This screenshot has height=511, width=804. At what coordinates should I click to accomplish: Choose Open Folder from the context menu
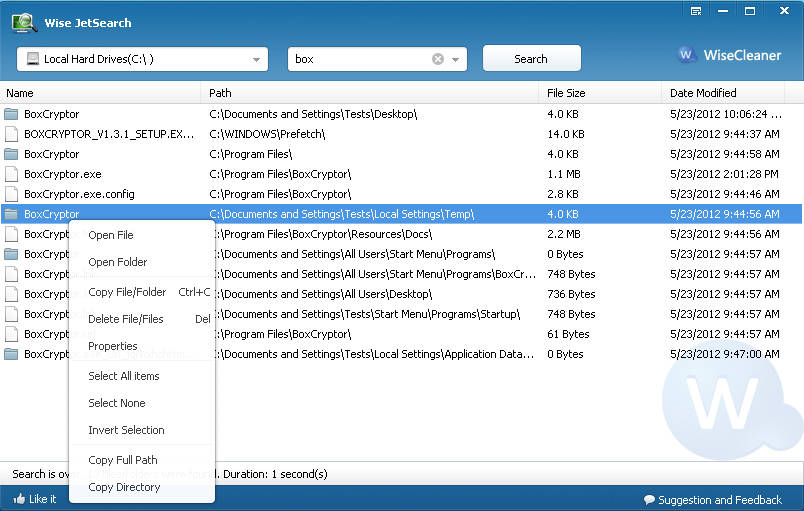(117, 262)
